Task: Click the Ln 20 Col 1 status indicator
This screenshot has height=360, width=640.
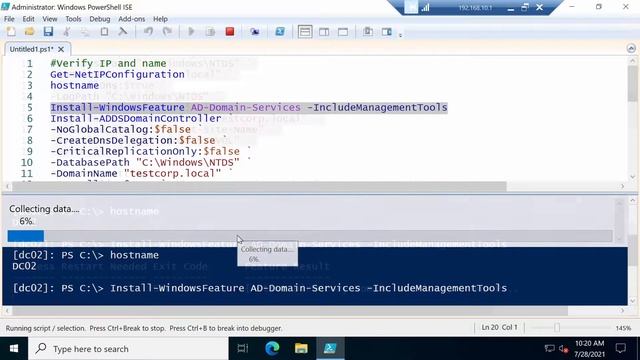Action: click(499, 327)
